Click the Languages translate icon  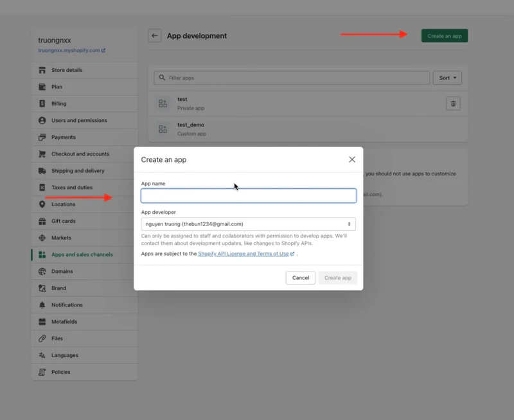(x=42, y=355)
